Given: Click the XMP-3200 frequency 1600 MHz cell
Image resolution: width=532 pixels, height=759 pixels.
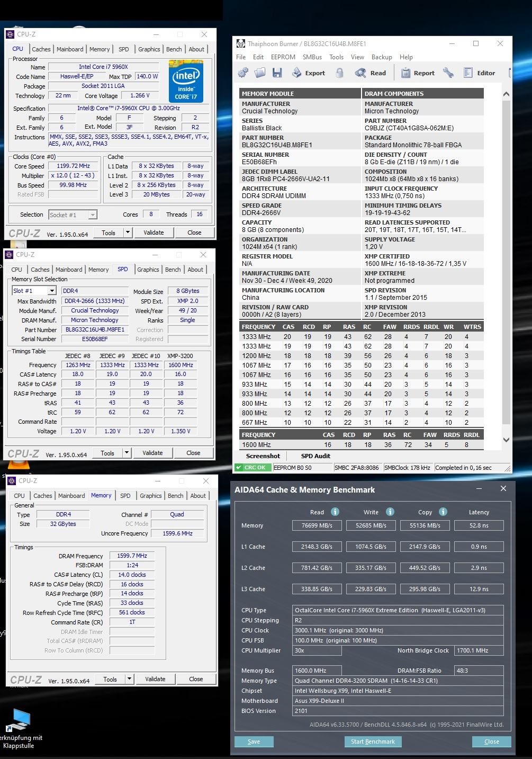Looking at the screenshot, I should tap(181, 365).
